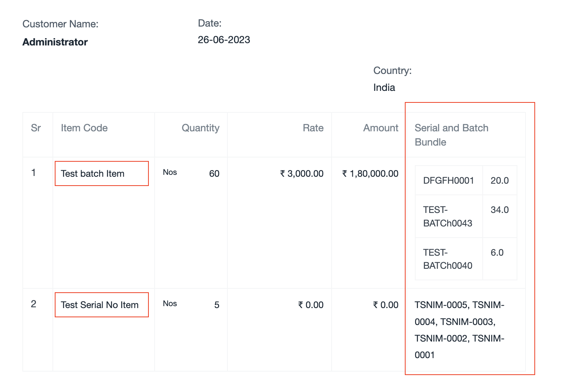Click the ₹ 1,80,000.00 amount value
Viewport: 576px width, 392px height.
pyautogui.click(x=370, y=174)
